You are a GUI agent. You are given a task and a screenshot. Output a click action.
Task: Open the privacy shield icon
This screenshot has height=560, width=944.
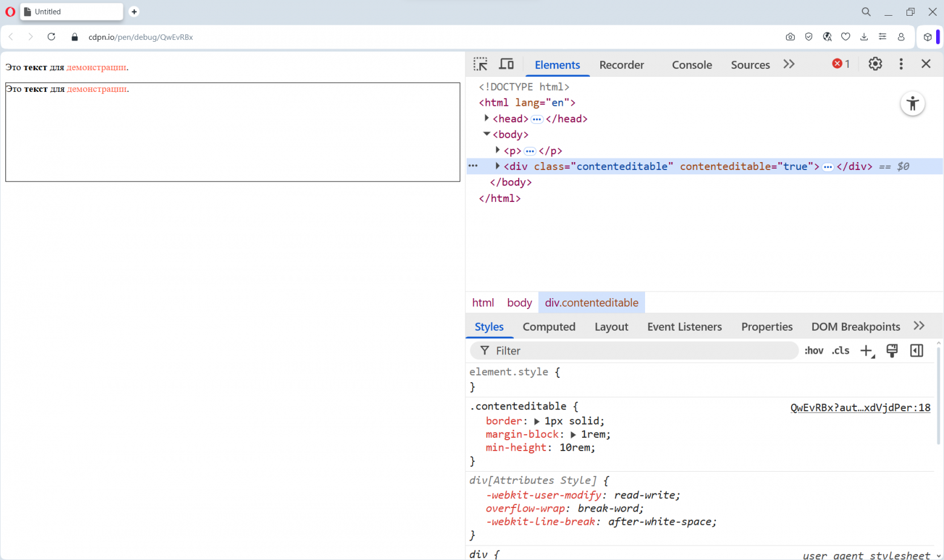click(x=808, y=37)
